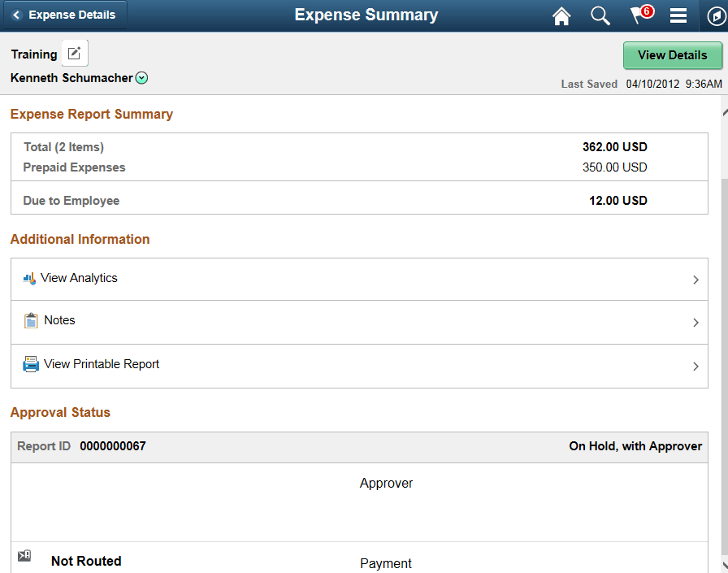Expand the Kenneth Schumacher related actions chevron
Image resolution: width=728 pixels, height=573 pixels.
(x=141, y=77)
